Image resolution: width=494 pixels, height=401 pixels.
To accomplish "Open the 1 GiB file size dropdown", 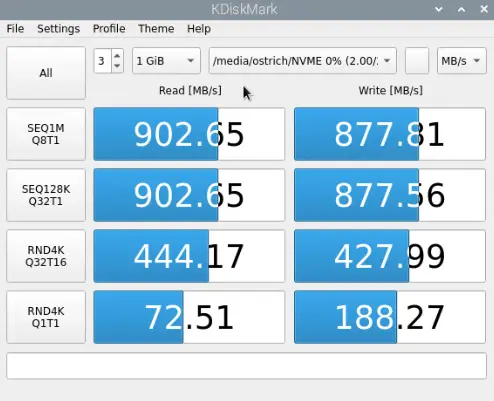I will point(166,61).
